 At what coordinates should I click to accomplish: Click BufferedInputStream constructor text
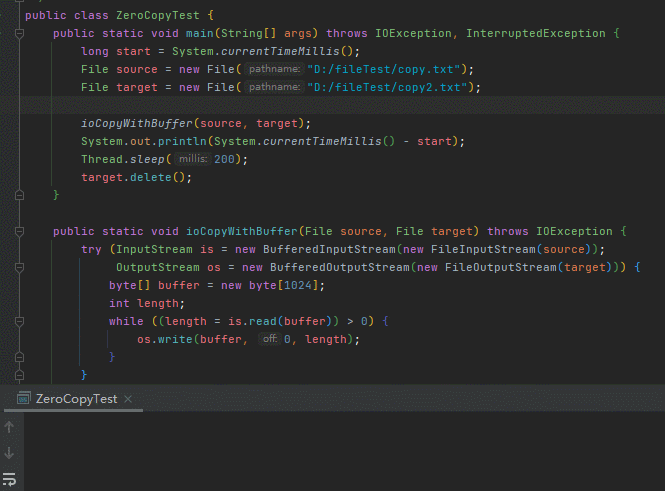click(x=329, y=249)
